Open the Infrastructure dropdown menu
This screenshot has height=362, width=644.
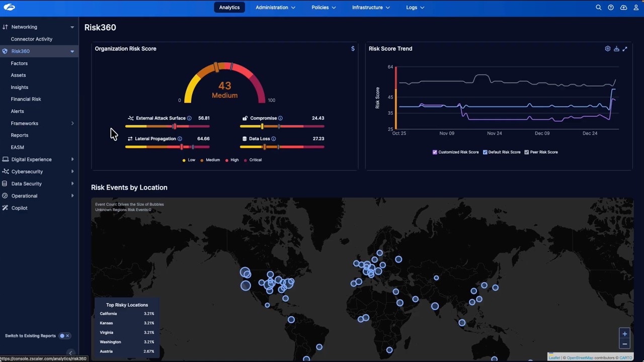(x=371, y=8)
